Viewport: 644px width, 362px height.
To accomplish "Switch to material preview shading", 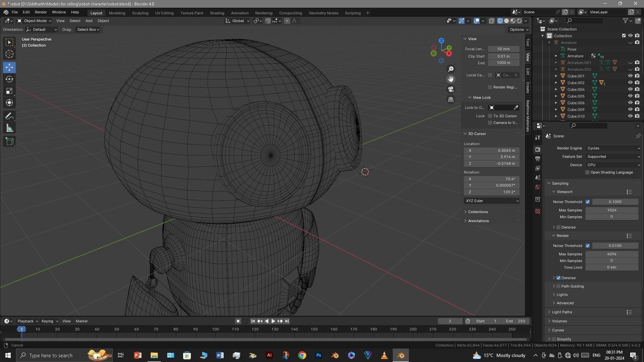I will pyautogui.click(x=513, y=21).
